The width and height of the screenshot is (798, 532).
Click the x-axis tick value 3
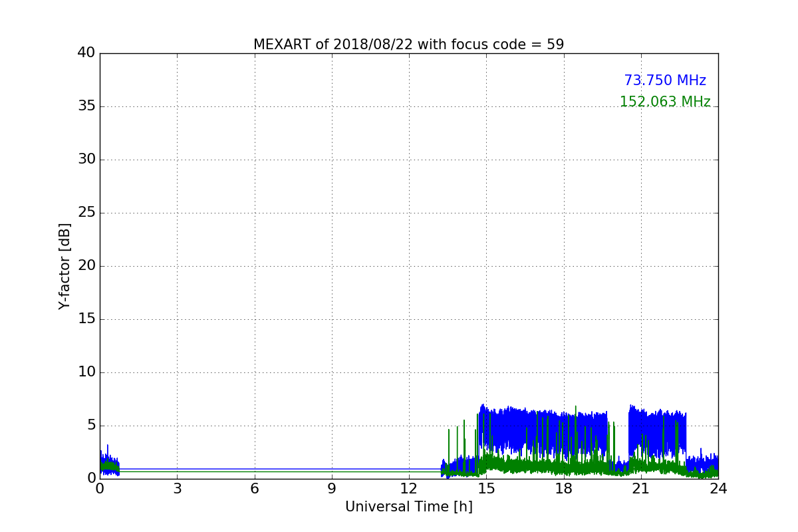point(177,489)
